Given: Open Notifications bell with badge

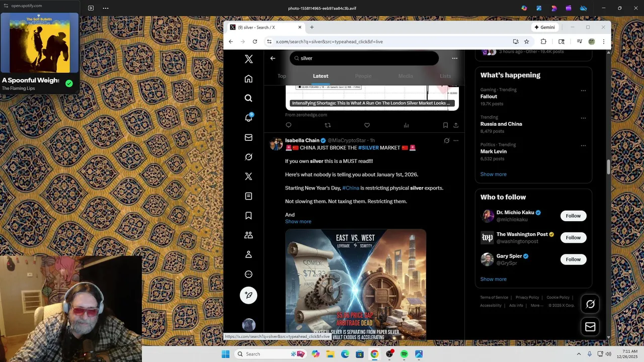Looking at the screenshot, I should 249,118.
